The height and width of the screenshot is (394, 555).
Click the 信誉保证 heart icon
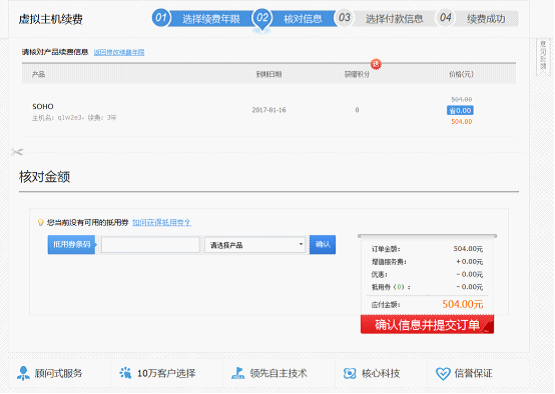click(x=443, y=373)
